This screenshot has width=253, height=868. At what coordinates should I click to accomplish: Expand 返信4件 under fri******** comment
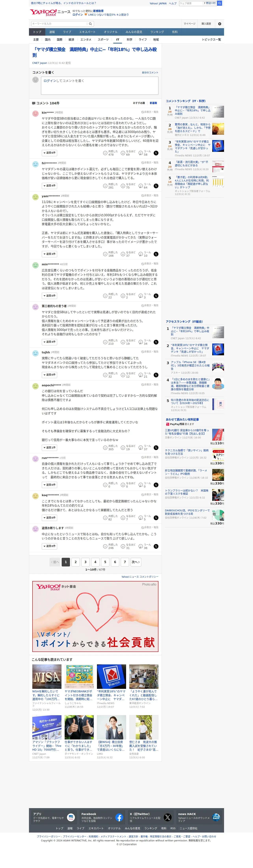tap(49, 186)
